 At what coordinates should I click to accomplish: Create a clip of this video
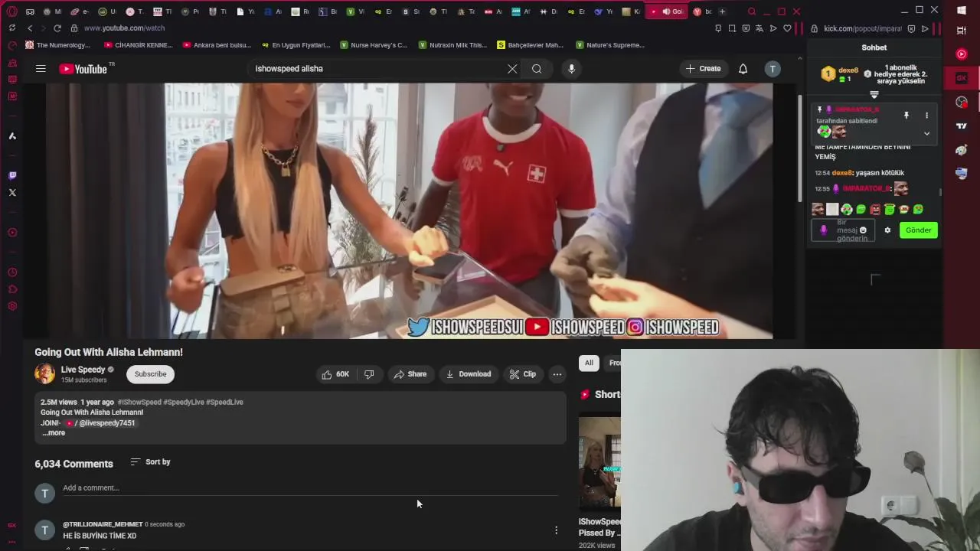[523, 374]
